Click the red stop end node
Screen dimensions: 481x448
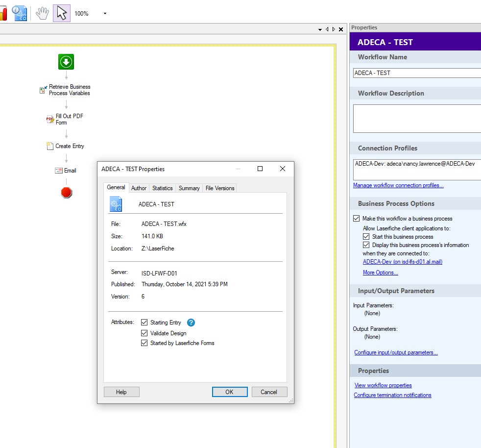coord(67,193)
